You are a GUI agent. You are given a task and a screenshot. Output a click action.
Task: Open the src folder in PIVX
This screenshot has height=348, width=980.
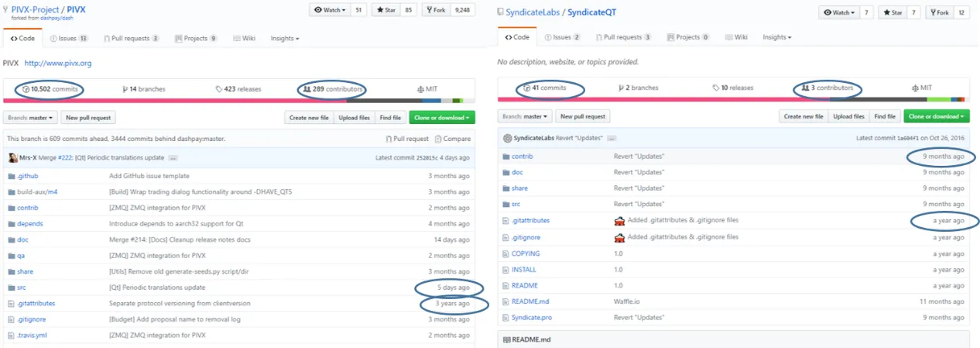[21, 287]
